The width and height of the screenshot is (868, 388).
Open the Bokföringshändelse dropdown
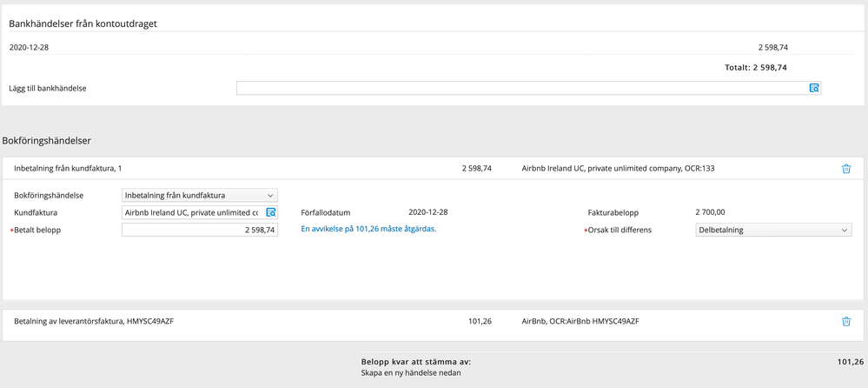(x=199, y=196)
